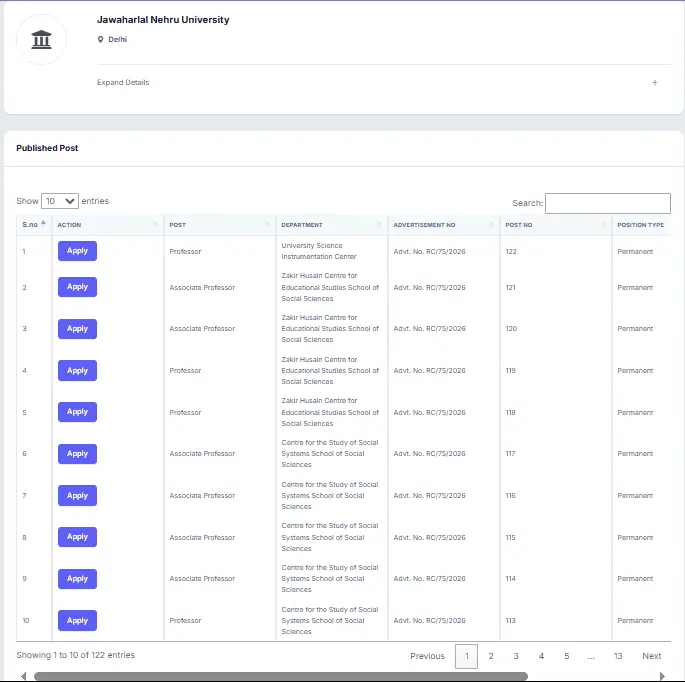Open the Show entries count dropdown
The image size is (685, 682).
[x=60, y=201]
